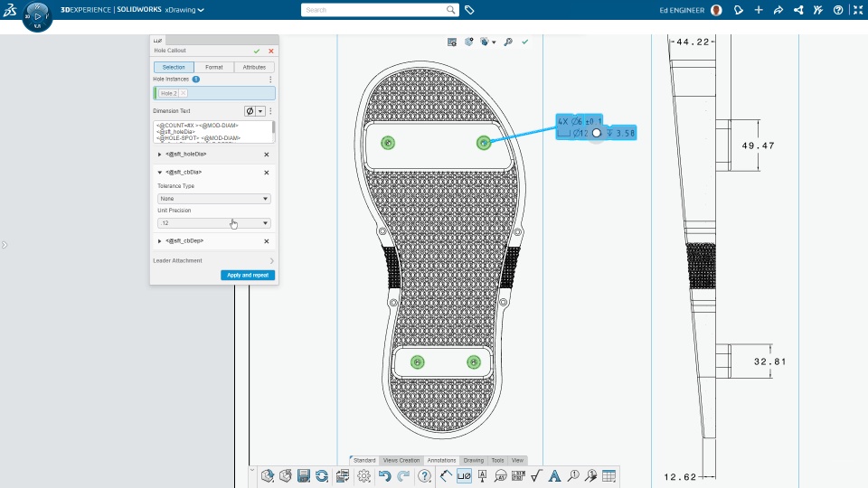868x488 pixels.
Task: Select the Smart Dimension tool
Action: (446, 476)
